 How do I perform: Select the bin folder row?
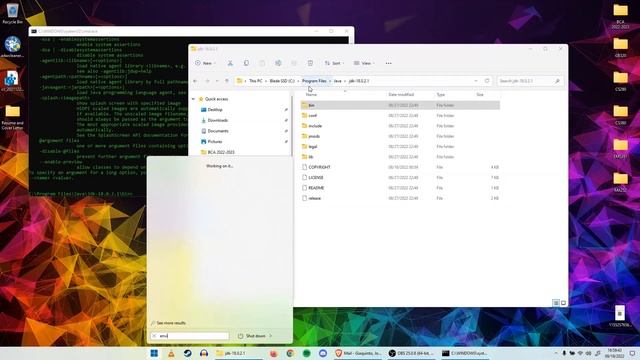tap(400, 105)
